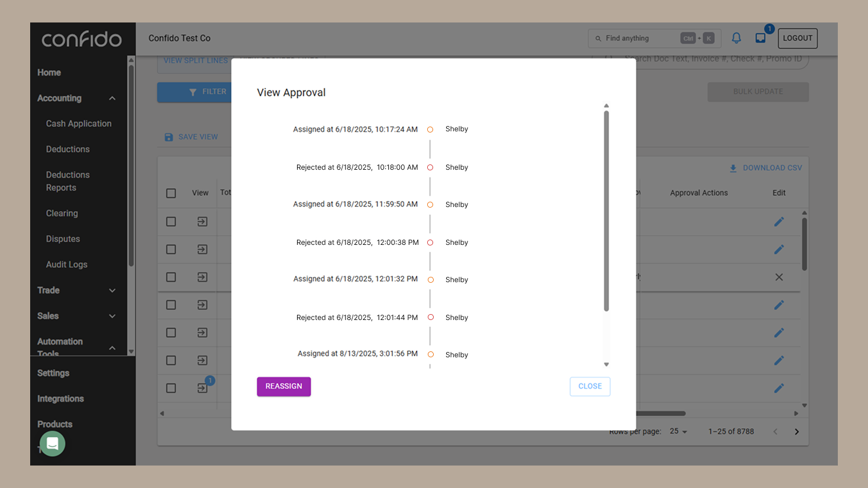Click the second row view arrow icon
Viewport: 868px width, 488px height.
[x=202, y=249]
